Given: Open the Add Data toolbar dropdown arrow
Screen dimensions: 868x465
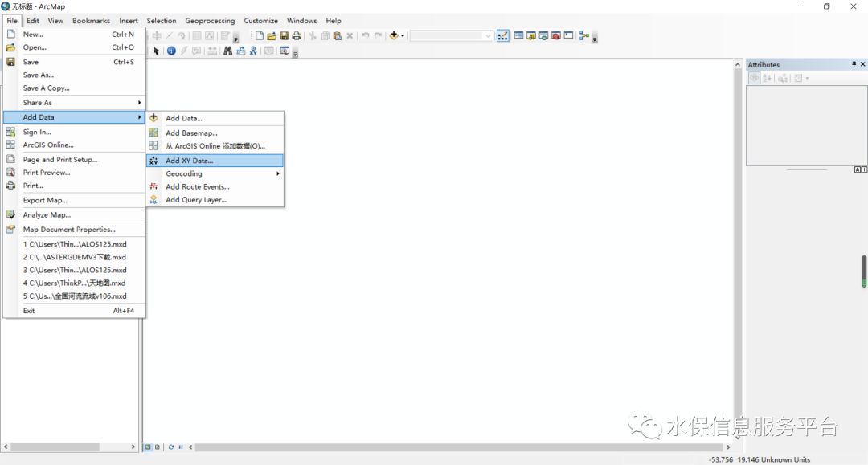Looking at the screenshot, I should (403, 36).
